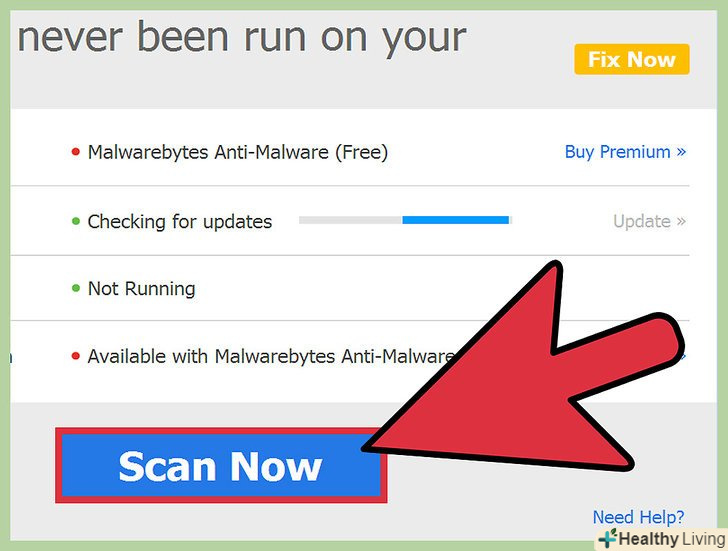The width and height of the screenshot is (728, 551).
Task: Click the double chevron after Update
Action: [x=681, y=221]
